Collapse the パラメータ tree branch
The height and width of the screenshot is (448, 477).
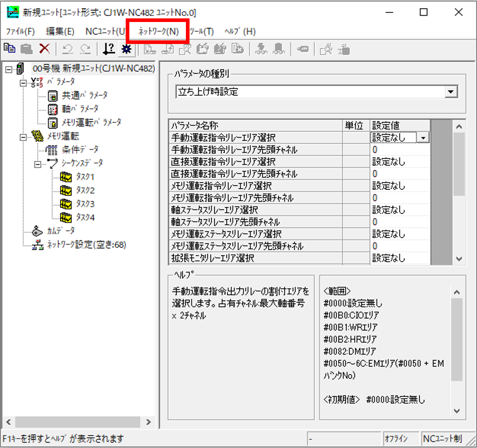coord(23,83)
